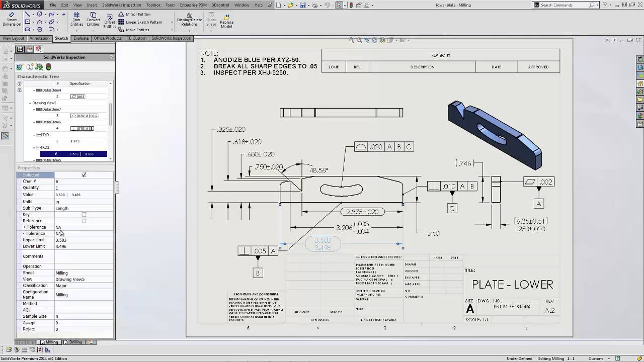Open the Edit menu
Screen dimensions: 644x362
pyautogui.click(x=65, y=5)
